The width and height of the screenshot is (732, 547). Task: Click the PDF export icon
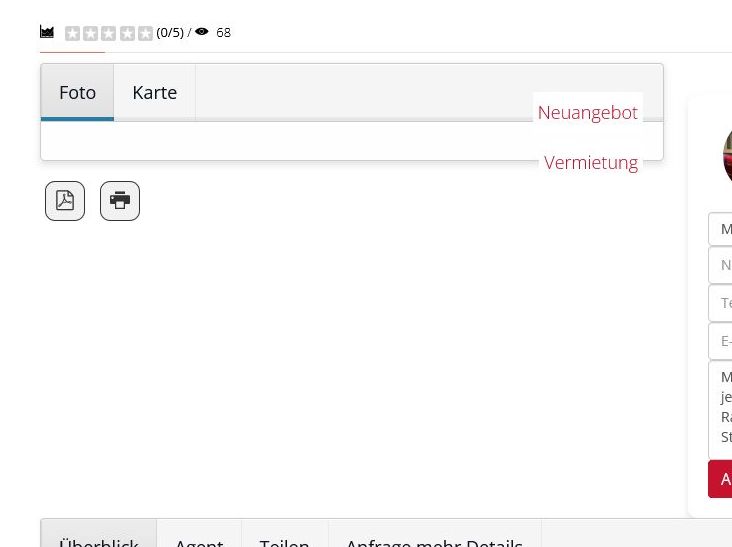point(65,201)
